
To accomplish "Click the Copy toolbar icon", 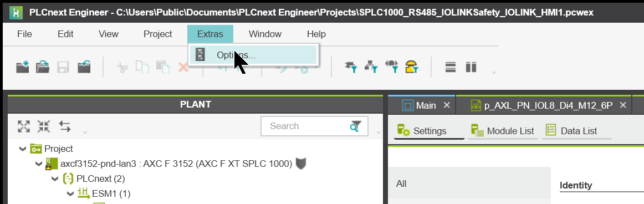I will pyautogui.click(x=142, y=67).
